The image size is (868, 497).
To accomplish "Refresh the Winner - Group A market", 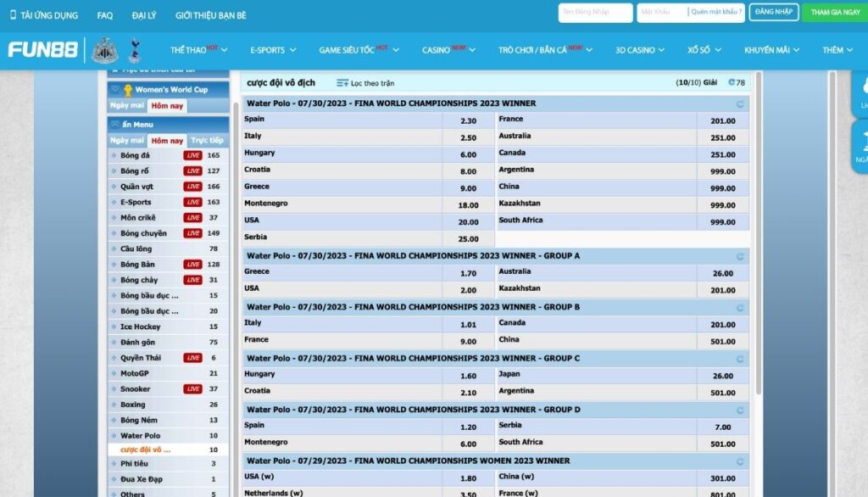I will pos(739,256).
